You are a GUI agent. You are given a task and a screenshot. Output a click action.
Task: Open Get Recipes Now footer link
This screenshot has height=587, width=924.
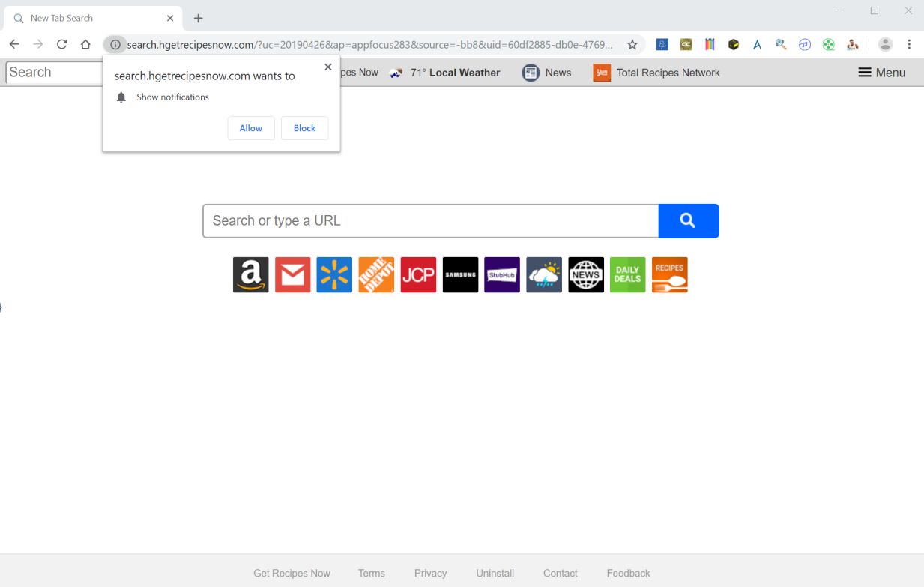(292, 573)
